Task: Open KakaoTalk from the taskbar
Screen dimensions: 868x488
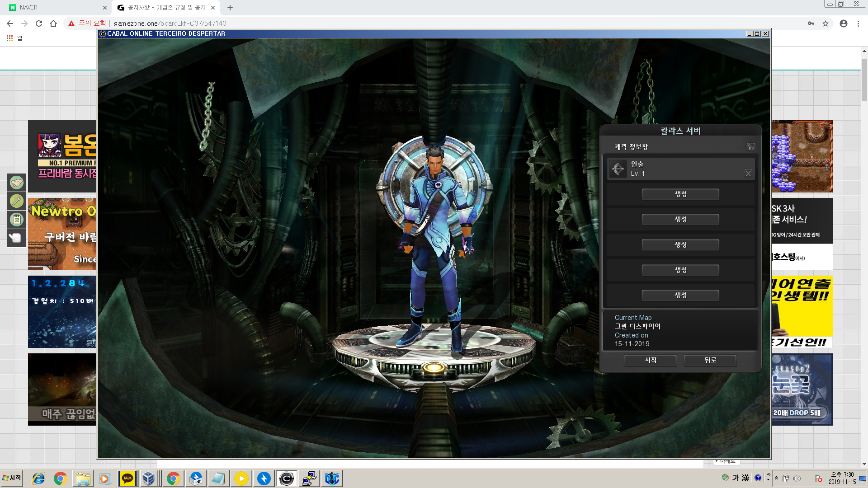Action: pos(127,478)
